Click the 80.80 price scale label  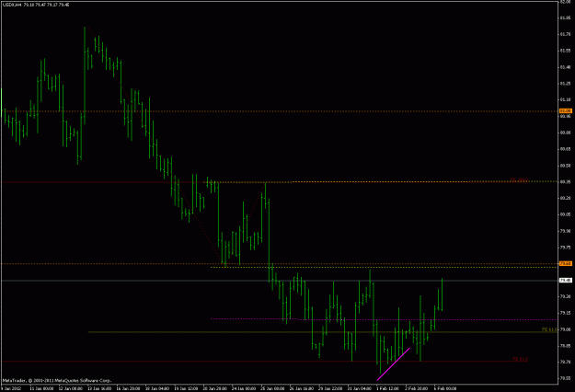click(x=565, y=133)
